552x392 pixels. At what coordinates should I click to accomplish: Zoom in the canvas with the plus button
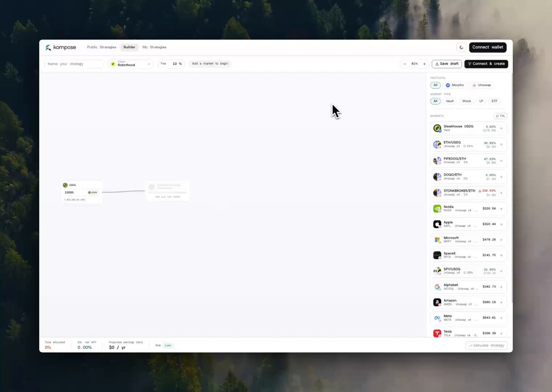[x=424, y=64]
